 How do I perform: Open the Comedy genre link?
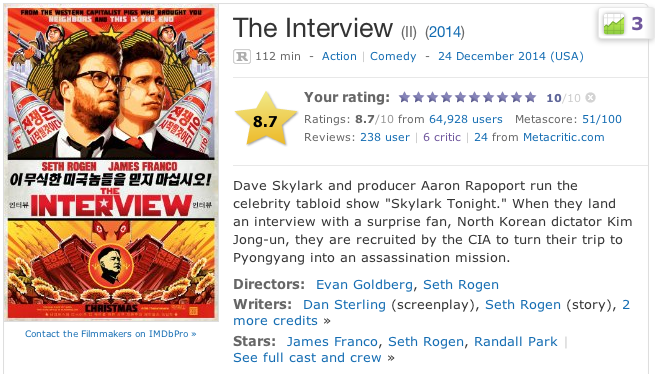(393, 56)
